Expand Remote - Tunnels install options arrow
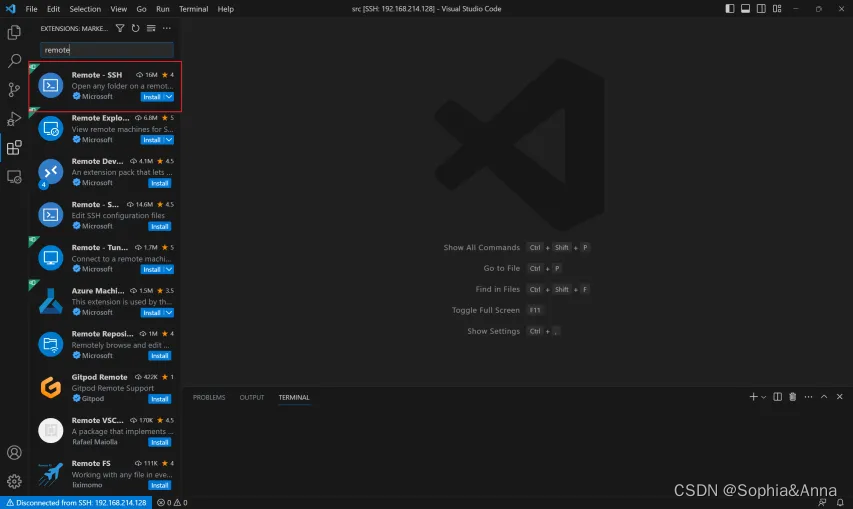 (169, 269)
